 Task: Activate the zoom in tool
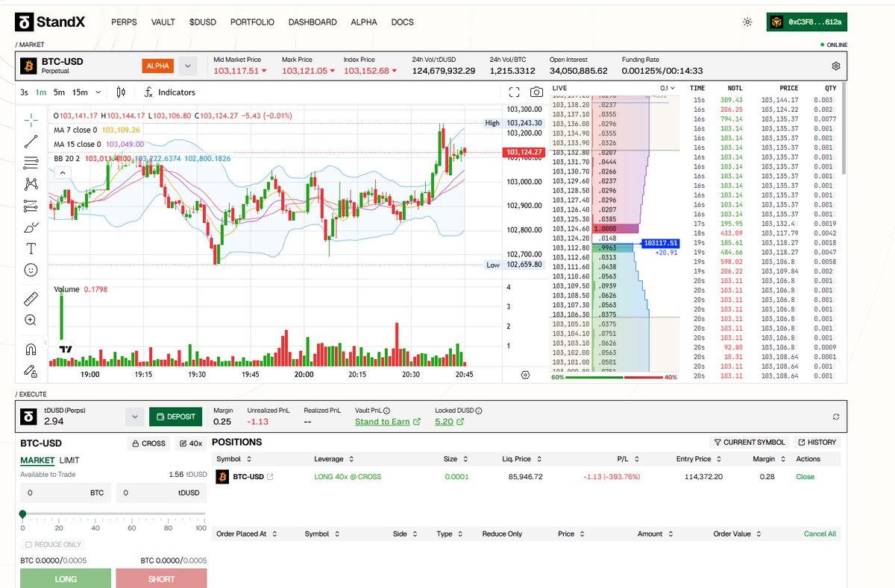[31, 320]
